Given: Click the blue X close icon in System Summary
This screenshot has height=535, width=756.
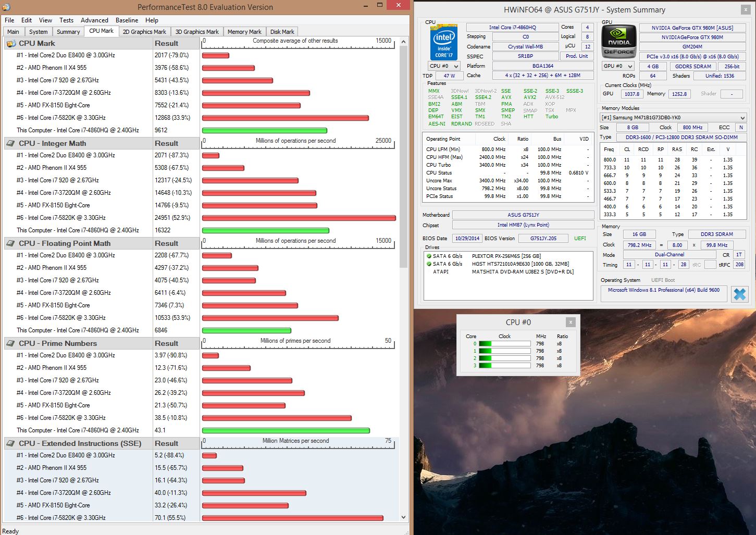Looking at the screenshot, I should pos(739,294).
